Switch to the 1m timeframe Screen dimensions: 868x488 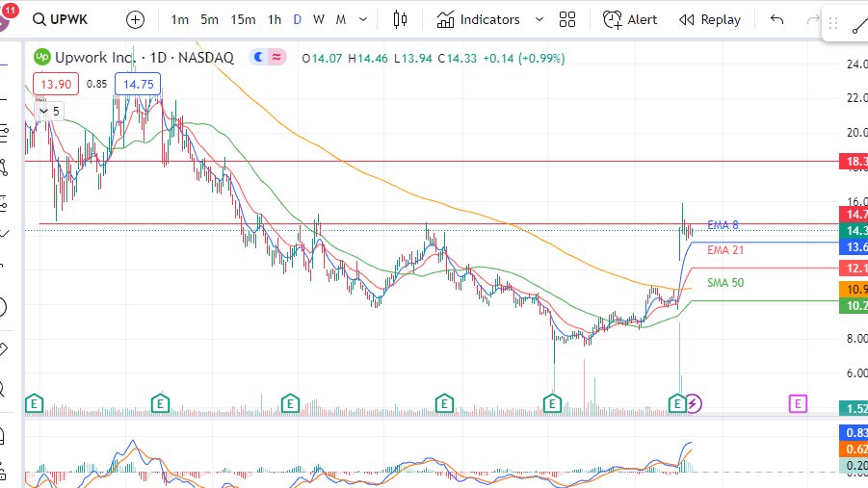click(x=179, y=20)
